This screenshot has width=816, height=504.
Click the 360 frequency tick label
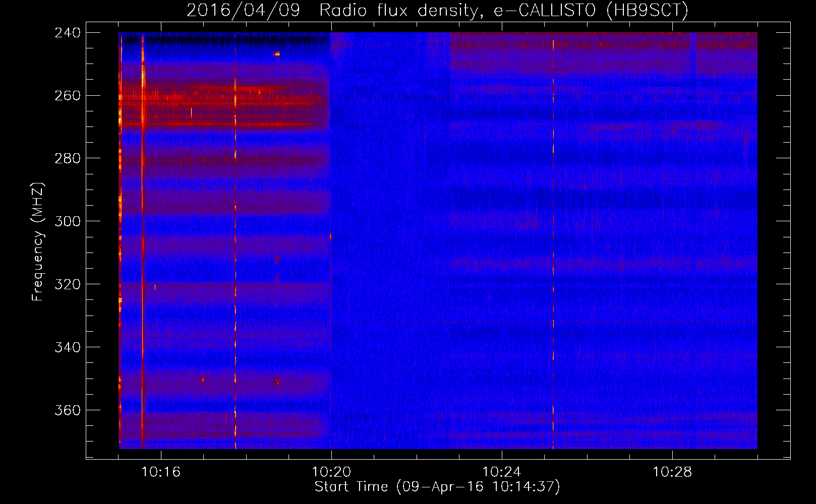click(68, 411)
